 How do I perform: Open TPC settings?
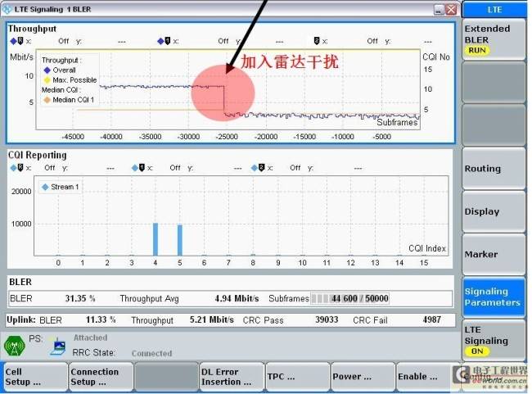tap(297, 377)
